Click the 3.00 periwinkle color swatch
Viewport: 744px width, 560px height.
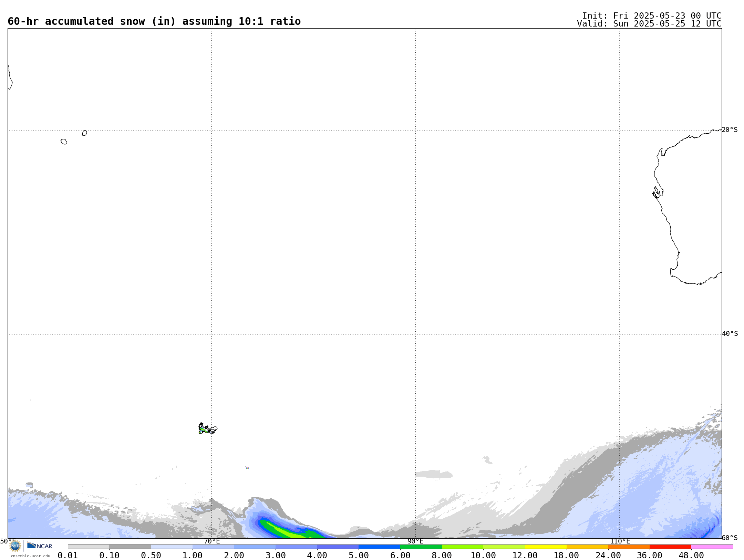(296, 547)
